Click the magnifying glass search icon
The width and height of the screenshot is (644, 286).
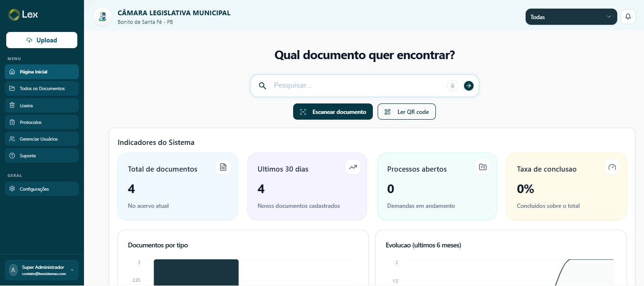click(262, 86)
